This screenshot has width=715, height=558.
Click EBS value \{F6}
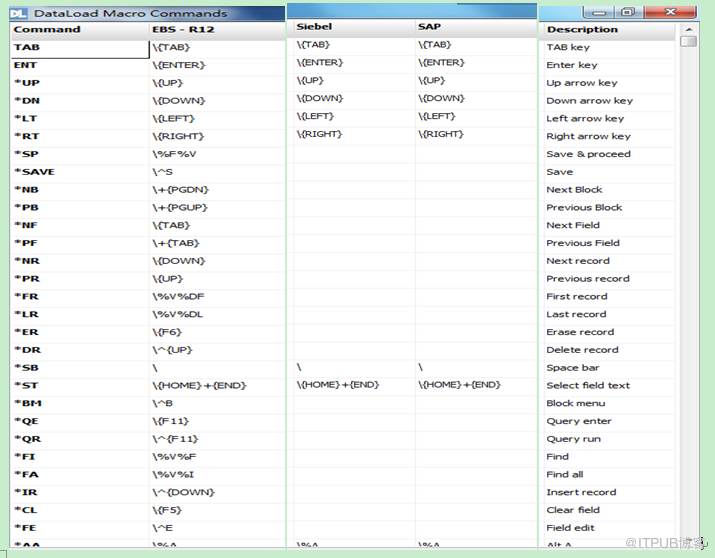[x=167, y=332]
